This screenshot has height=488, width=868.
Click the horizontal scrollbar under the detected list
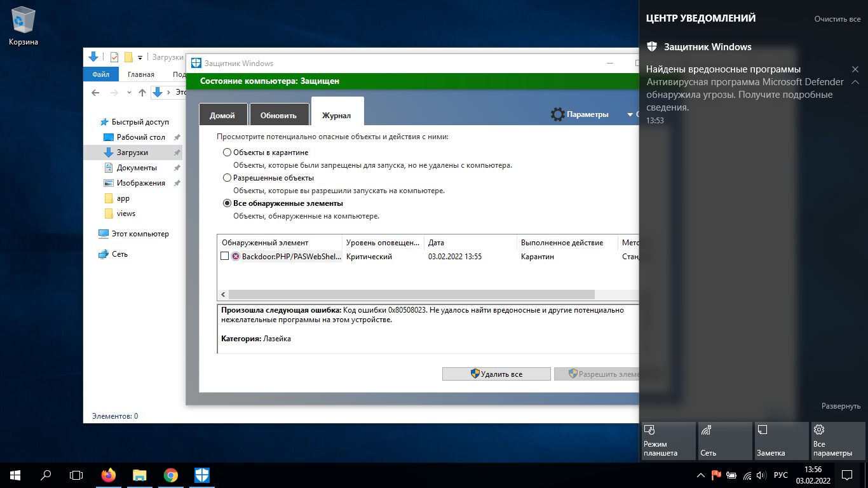tap(411, 295)
